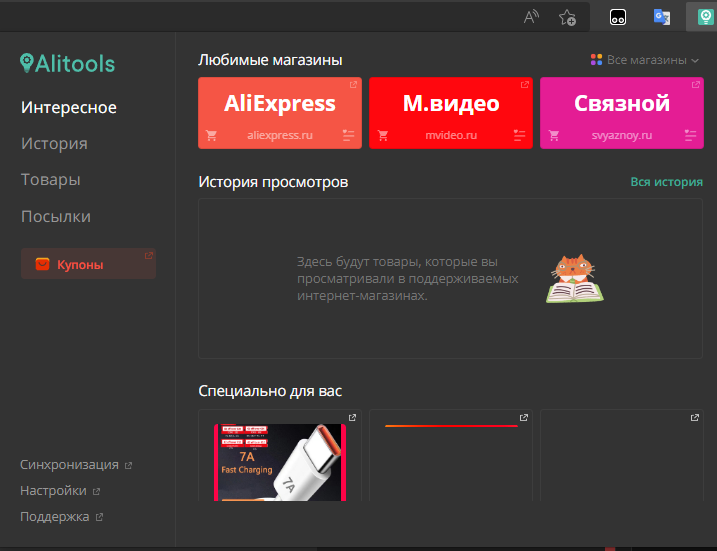The image size is (717, 551).
Task: Open the Посылки section
Action: coord(56,216)
